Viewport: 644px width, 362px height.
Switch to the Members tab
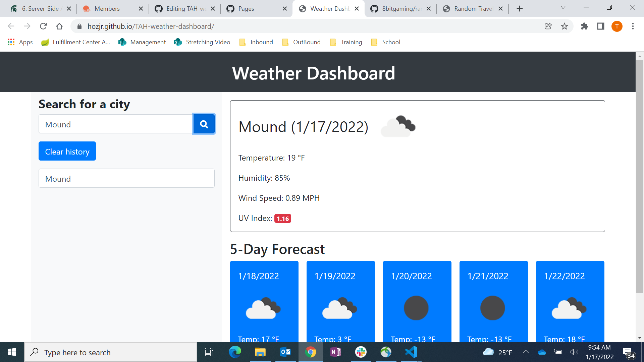coord(107,8)
